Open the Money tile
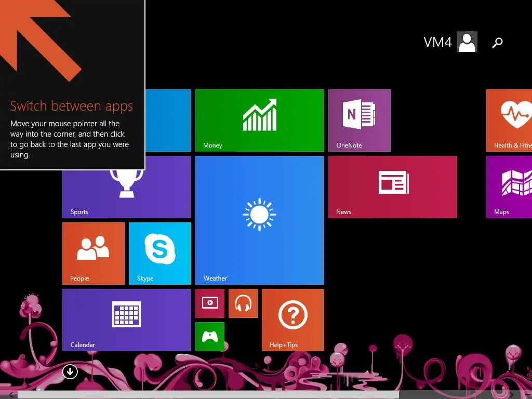 point(260,121)
